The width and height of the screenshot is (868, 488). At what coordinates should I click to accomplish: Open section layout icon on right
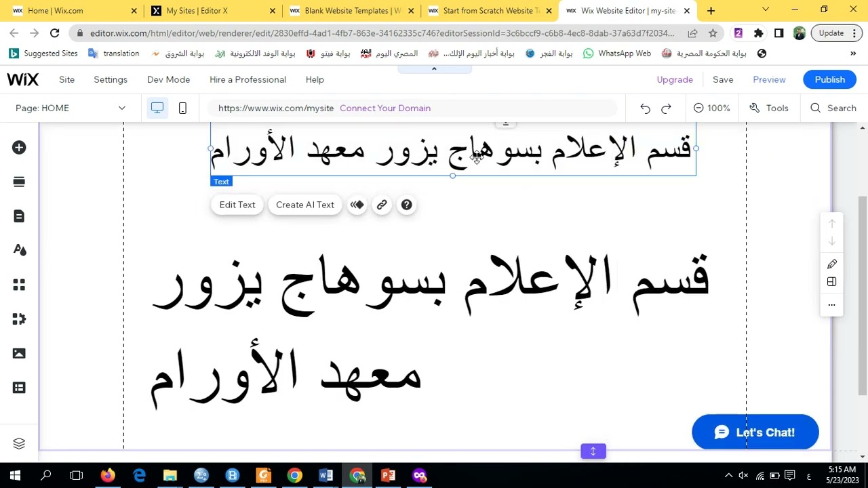click(832, 282)
